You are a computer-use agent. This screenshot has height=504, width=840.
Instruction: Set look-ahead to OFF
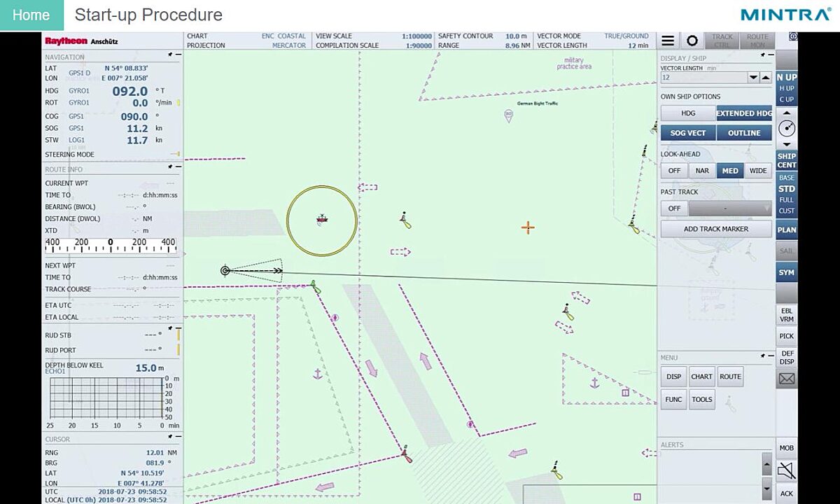674,171
